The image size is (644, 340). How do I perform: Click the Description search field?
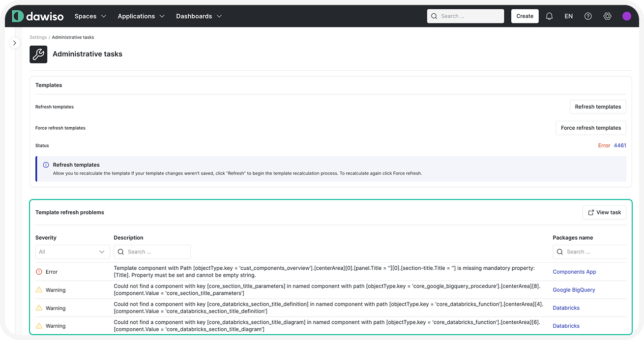[152, 252]
